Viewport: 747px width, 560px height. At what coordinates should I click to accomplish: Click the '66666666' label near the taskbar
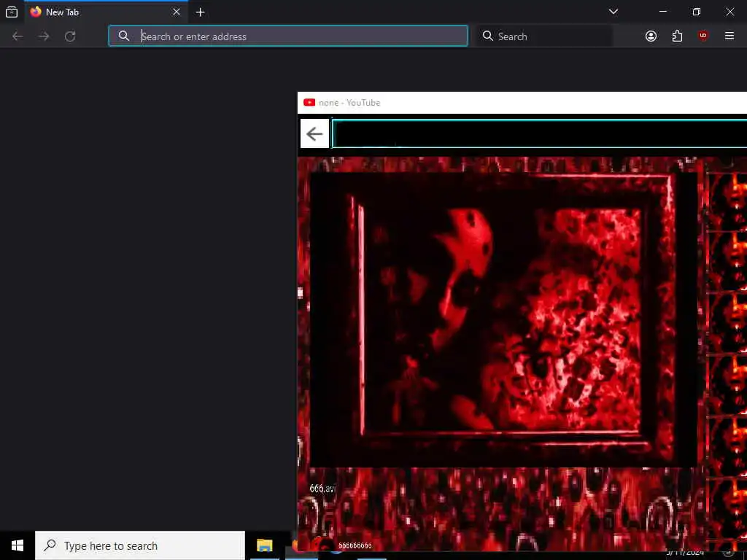[355, 545]
